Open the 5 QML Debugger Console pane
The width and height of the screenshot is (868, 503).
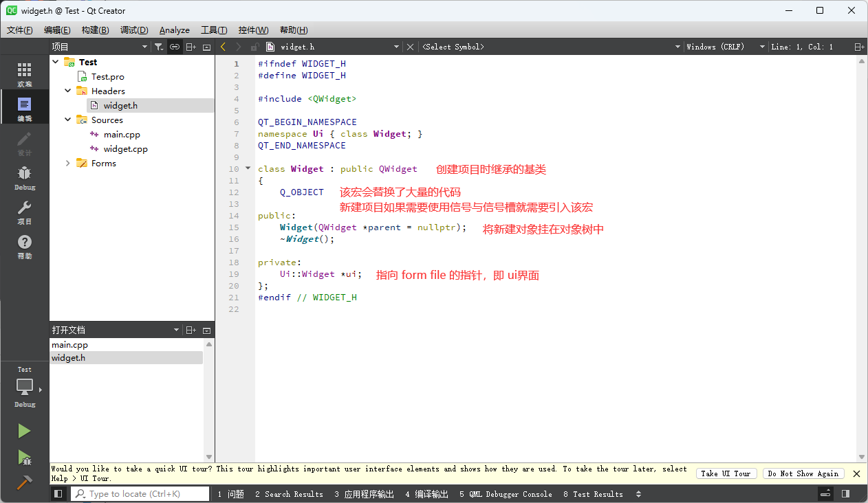506,494
